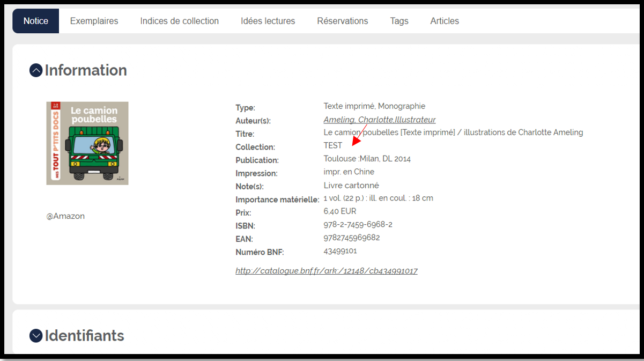The width and height of the screenshot is (644, 361).
Task: Switch to the Tags tab
Action: tap(399, 21)
